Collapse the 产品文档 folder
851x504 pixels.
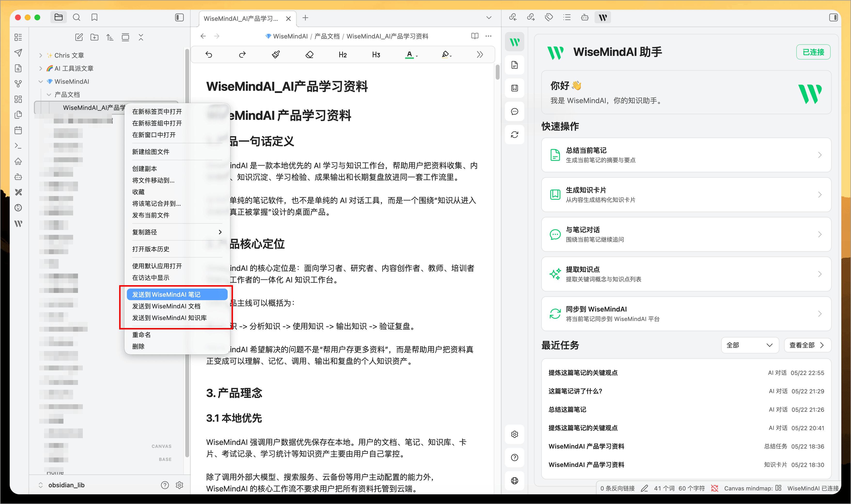pos(49,94)
